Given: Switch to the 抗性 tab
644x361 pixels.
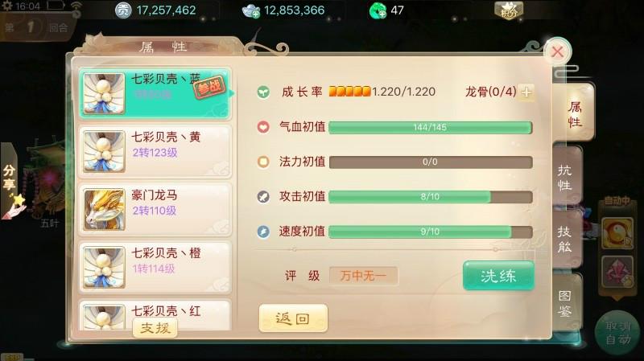Looking at the screenshot, I should coord(567,178).
